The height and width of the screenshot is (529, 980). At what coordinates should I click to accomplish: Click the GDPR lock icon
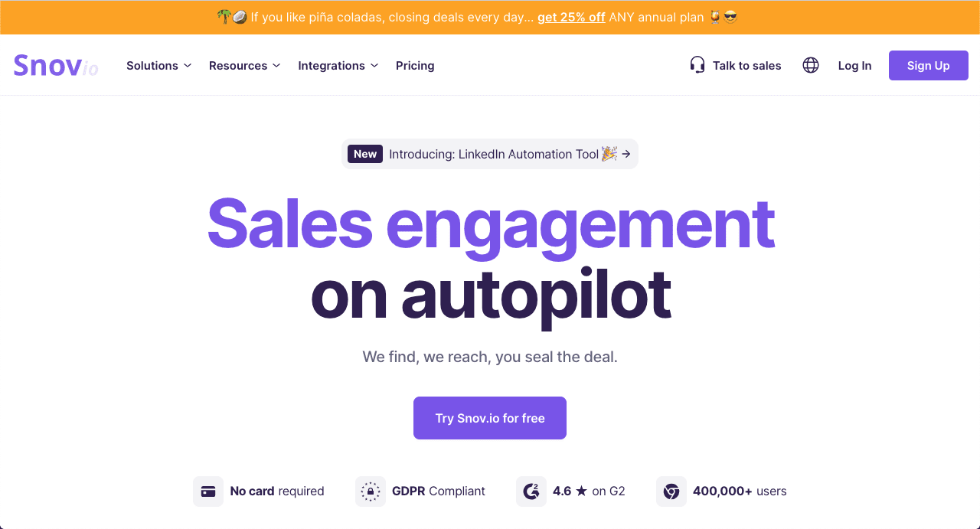coord(371,491)
